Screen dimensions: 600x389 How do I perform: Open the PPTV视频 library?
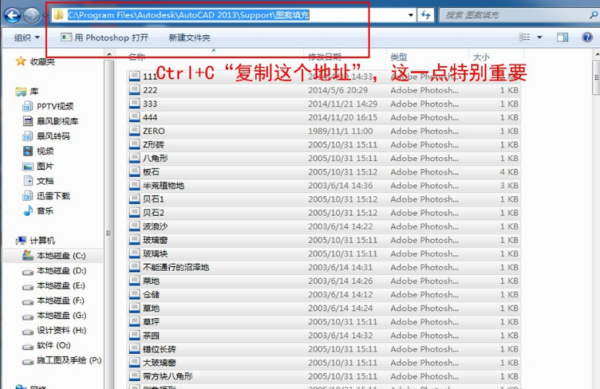(48, 106)
